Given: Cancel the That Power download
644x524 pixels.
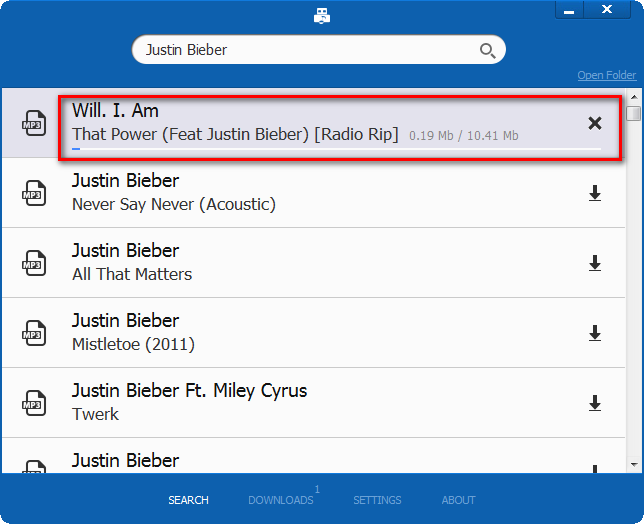Looking at the screenshot, I should point(595,123).
